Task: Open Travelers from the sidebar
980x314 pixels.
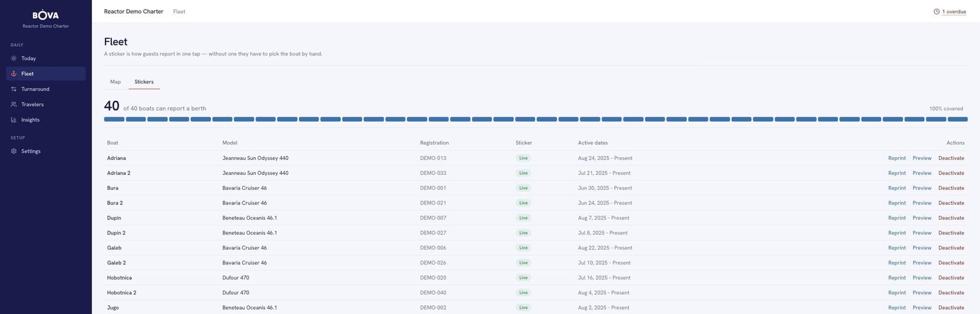Action: pos(46,104)
